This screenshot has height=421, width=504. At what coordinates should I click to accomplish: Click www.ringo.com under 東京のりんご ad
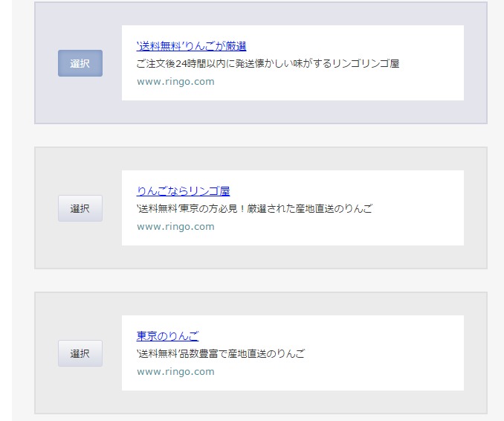pos(175,372)
